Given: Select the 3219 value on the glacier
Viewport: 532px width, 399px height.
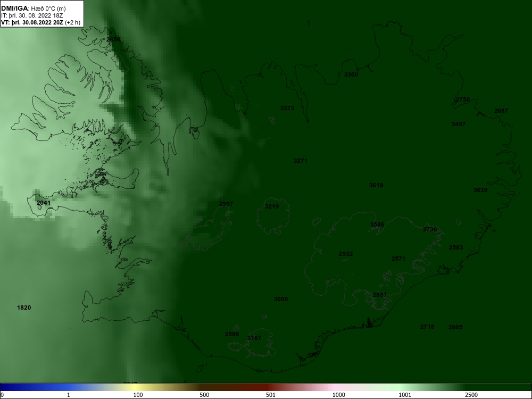Looking at the screenshot, I should 272,206.
